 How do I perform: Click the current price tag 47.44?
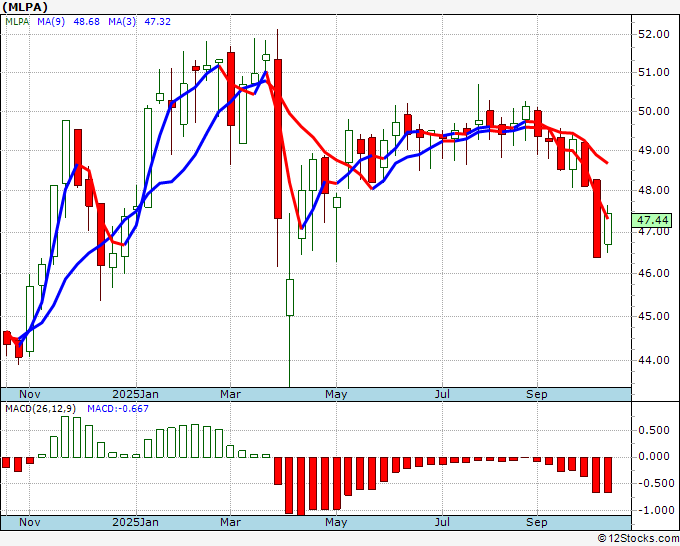[x=652, y=220]
